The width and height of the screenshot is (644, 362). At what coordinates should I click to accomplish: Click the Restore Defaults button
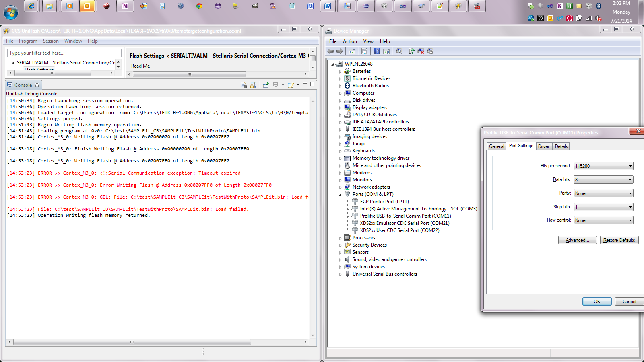(619, 240)
